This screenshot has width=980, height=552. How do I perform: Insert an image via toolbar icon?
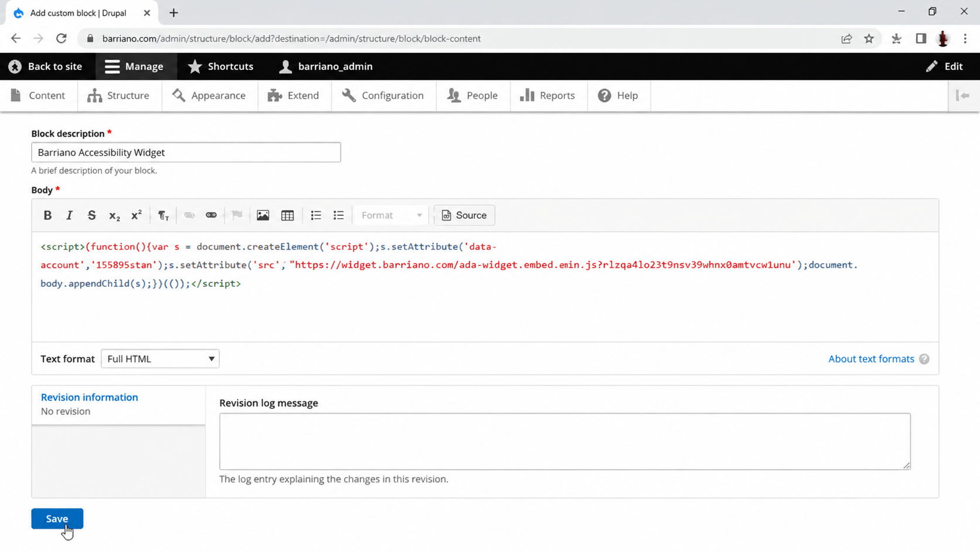click(x=263, y=215)
